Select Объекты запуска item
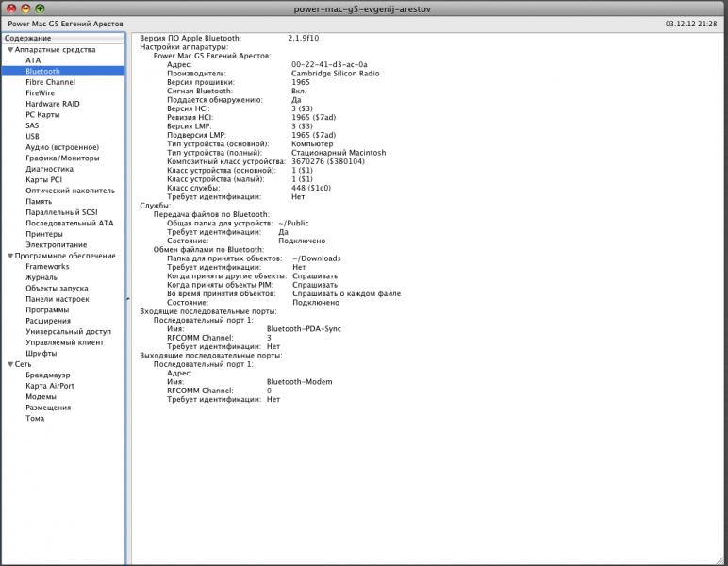 (57, 289)
